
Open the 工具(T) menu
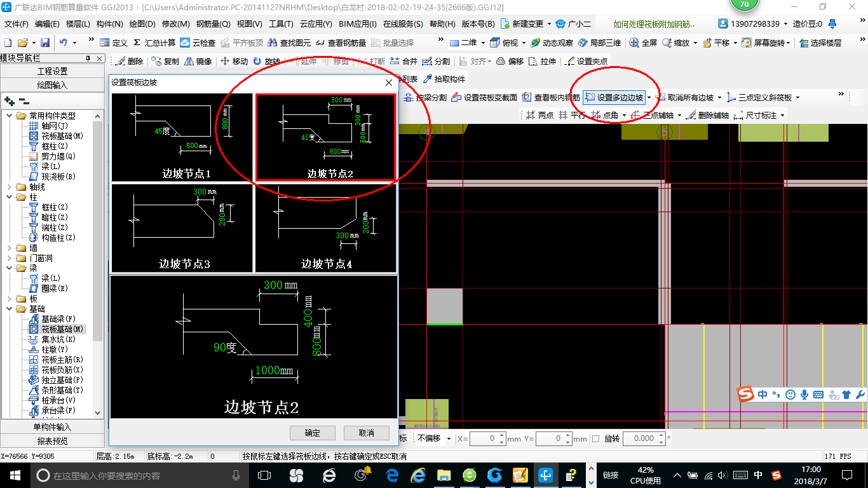[281, 24]
